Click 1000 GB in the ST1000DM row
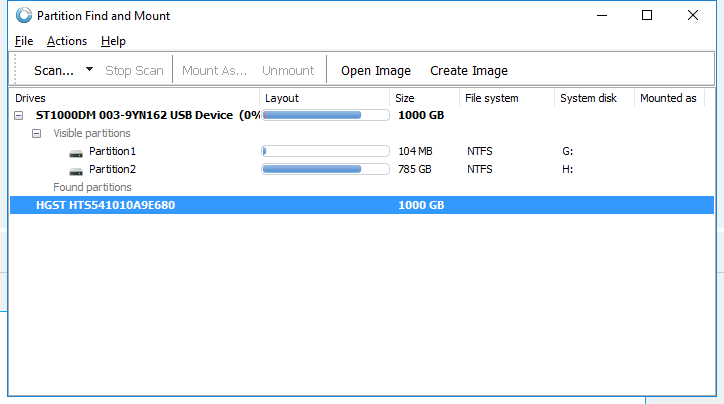The image size is (724, 404). (x=421, y=115)
